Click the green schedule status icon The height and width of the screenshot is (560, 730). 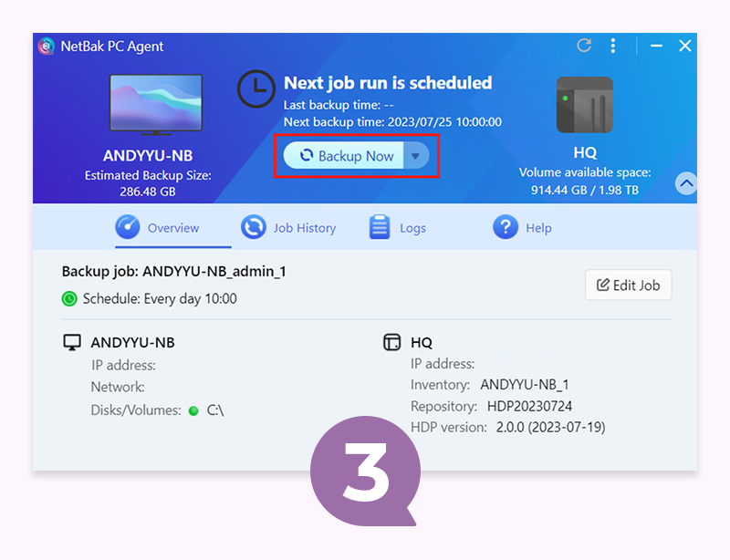point(69,298)
